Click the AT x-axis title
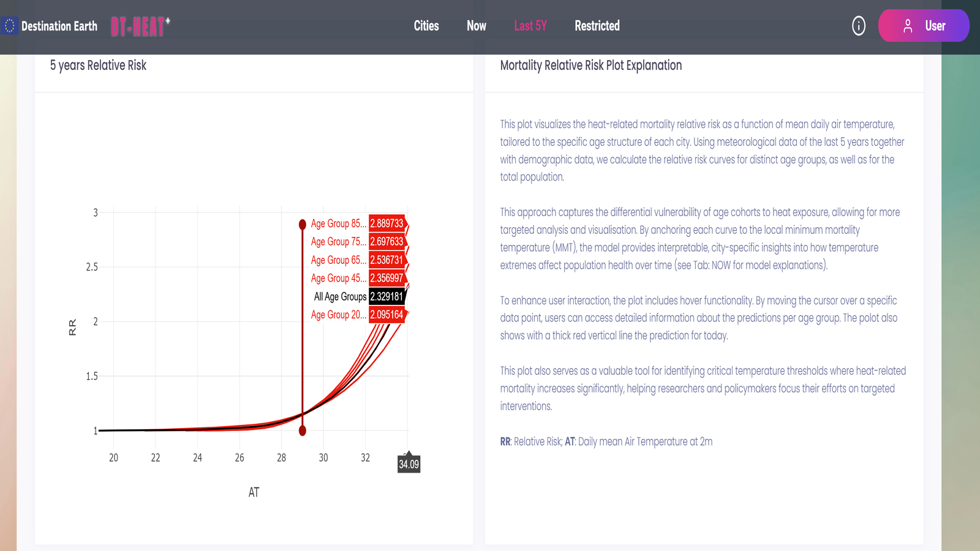This screenshot has height=551, width=980. 254,492
